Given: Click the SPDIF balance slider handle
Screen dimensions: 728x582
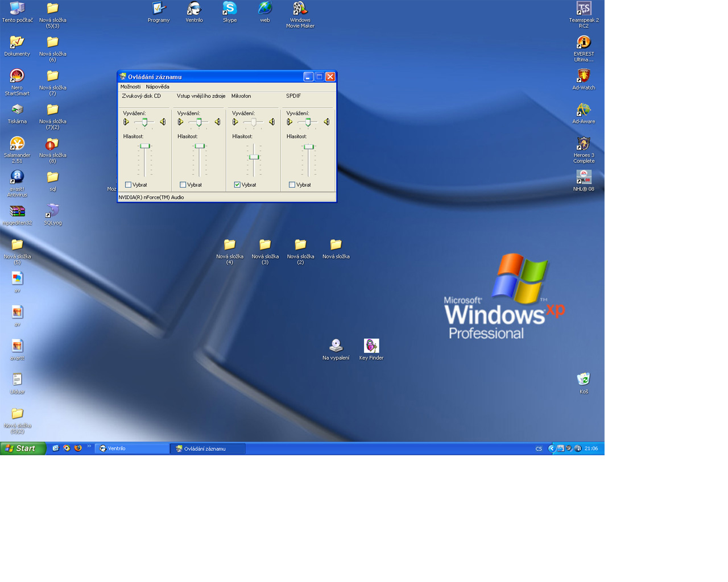Looking at the screenshot, I should [x=308, y=122].
